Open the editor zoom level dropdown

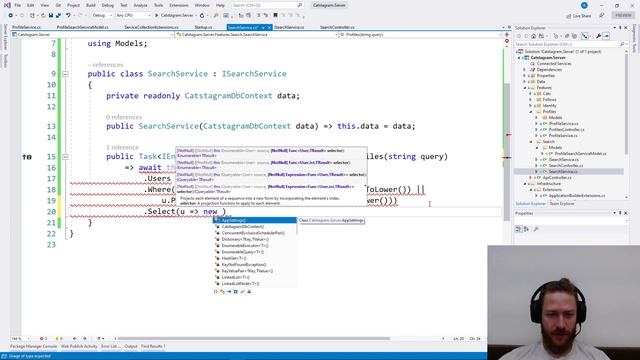tap(20, 338)
